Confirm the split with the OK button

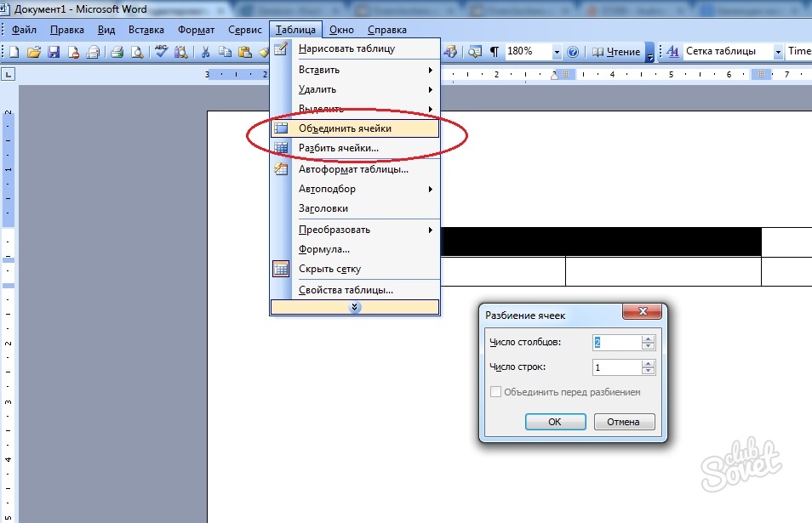pyautogui.click(x=555, y=422)
